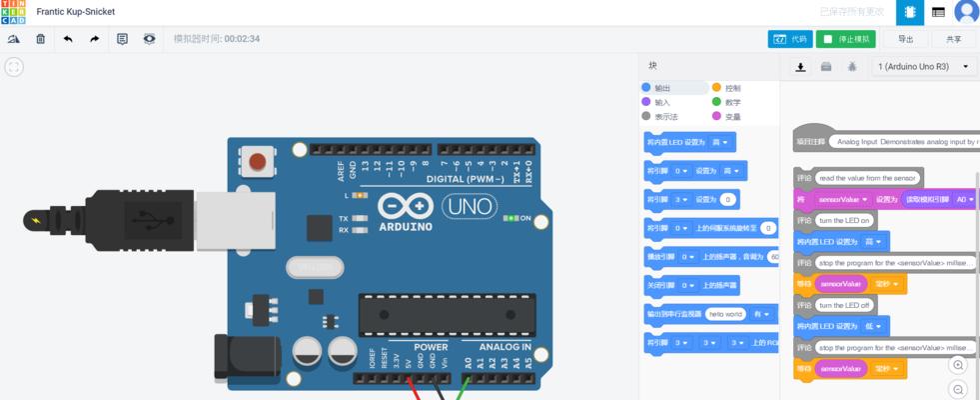Click sensorValue variable in second wait block
This screenshot has height=400, width=980.
pyautogui.click(x=840, y=369)
